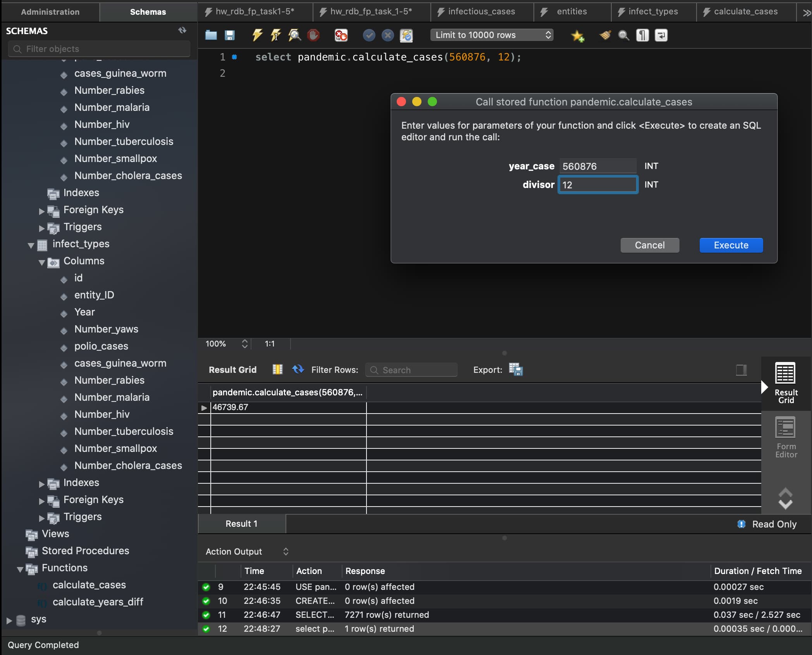Save the SQL script with floppy icon
This screenshot has width=812, height=655.
pyautogui.click(x=229, y=35)
